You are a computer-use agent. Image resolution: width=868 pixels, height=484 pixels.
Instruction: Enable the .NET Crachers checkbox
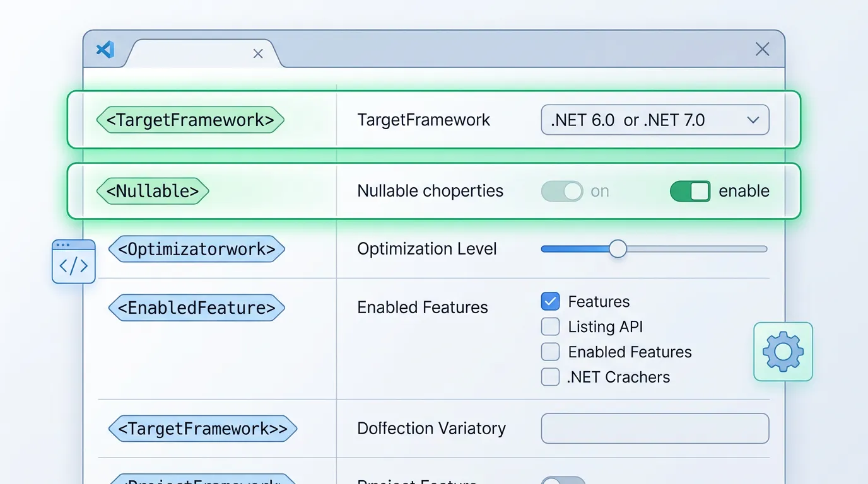[550, 377]
